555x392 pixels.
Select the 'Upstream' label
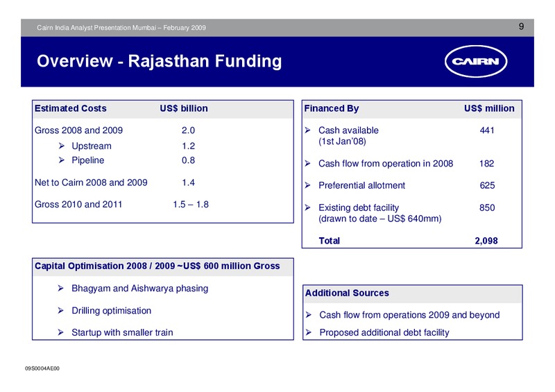(92, 146)
